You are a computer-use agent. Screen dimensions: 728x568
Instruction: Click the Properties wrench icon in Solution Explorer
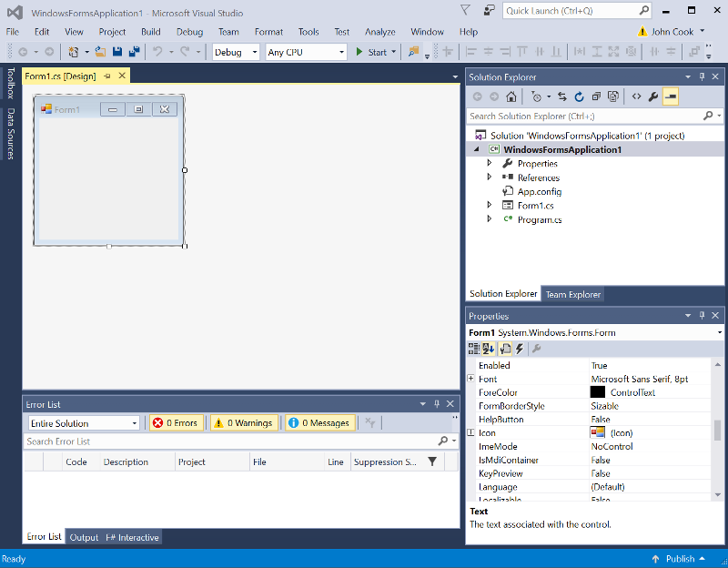(x=653, y=96)
